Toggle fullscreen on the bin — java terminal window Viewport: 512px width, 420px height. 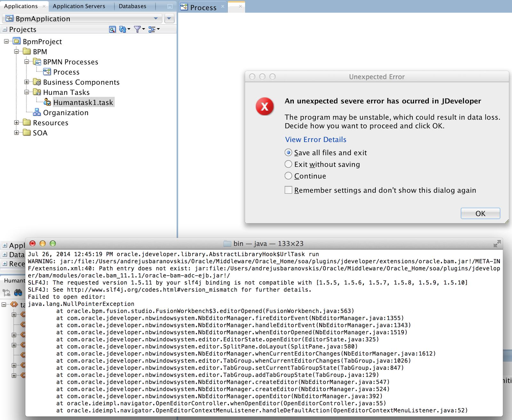(x=497, y=244)
